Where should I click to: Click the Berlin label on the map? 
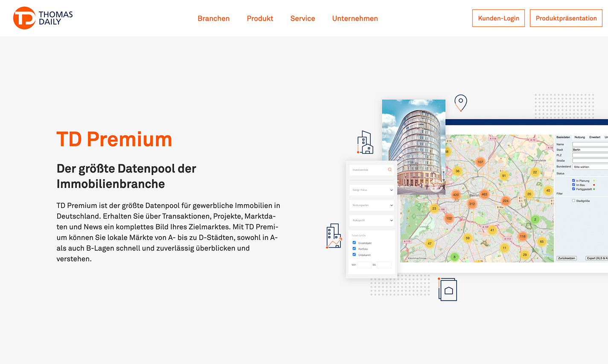click(x=474, y=195)
